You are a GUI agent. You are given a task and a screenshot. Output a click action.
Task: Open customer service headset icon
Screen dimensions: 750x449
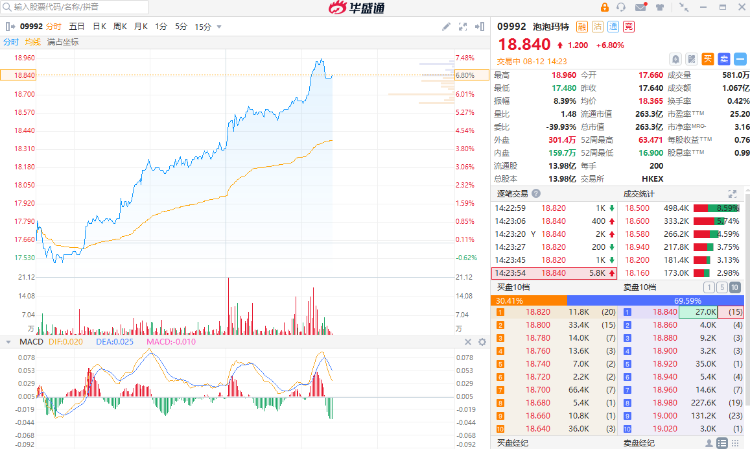point(621,7)
